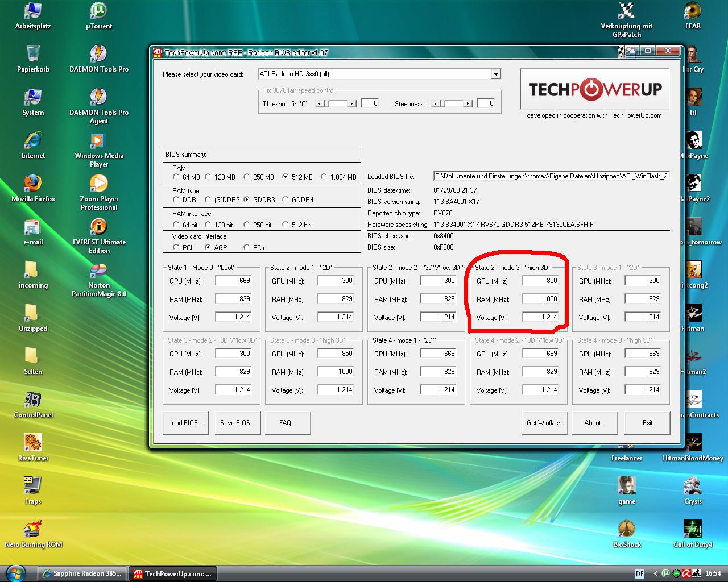Choose GDDR4 as RAM type

(x=286, y=199)
